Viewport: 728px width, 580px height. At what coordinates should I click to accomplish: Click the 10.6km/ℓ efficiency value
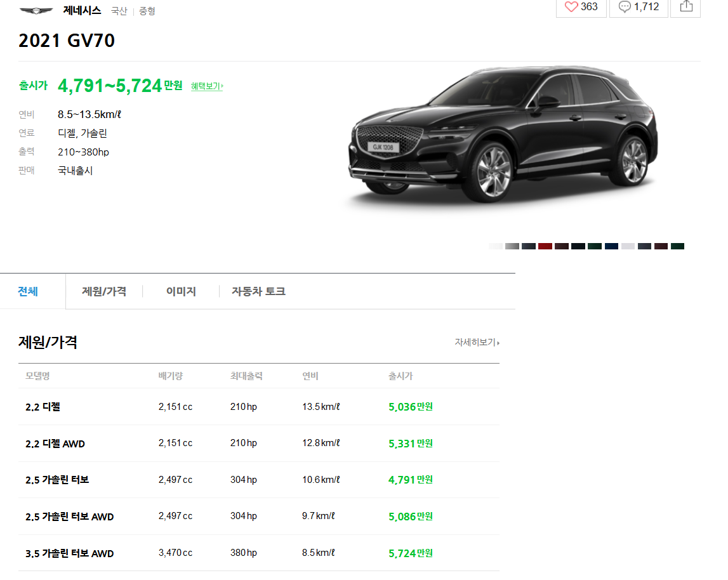pos(321,480)
